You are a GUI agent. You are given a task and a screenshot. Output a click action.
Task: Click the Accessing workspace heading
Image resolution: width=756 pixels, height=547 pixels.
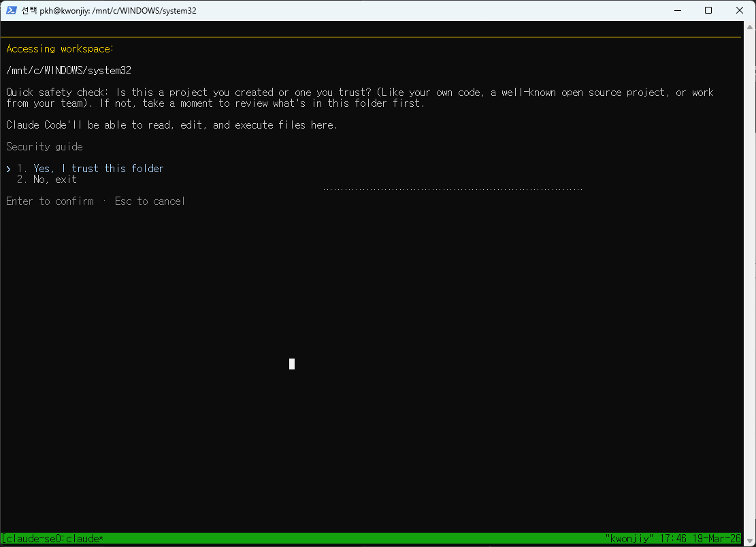[x=60, y=49]
